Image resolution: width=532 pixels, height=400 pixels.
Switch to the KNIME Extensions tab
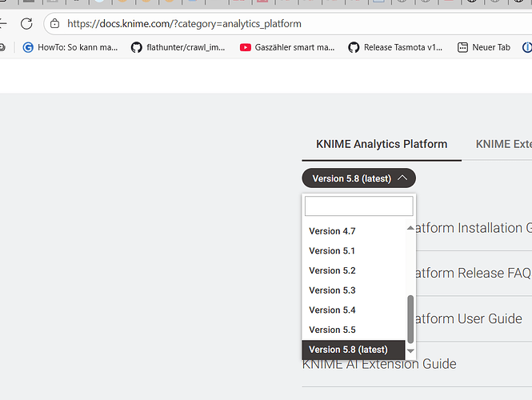click(503, 144)
